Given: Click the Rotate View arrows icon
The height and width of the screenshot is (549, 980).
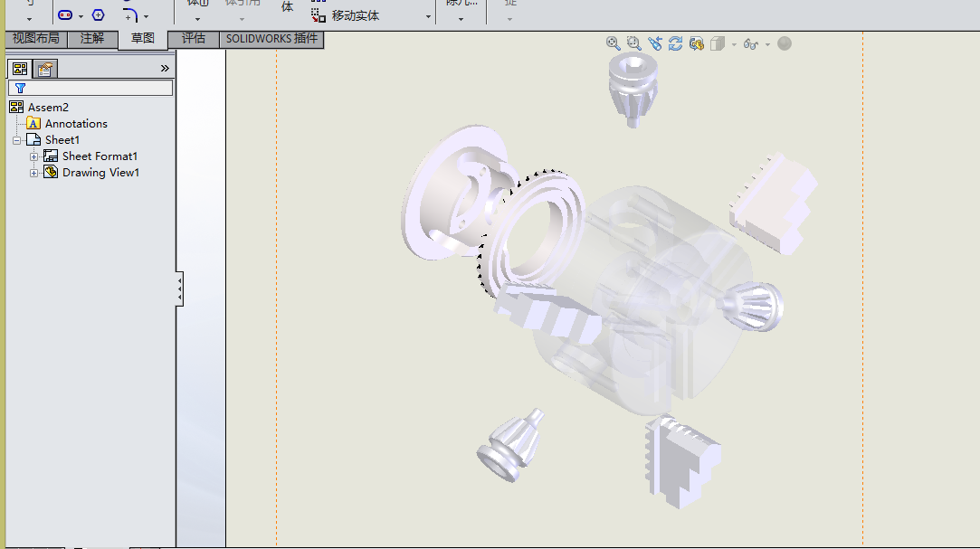Looking at the screenshot, I should [676, 43].
